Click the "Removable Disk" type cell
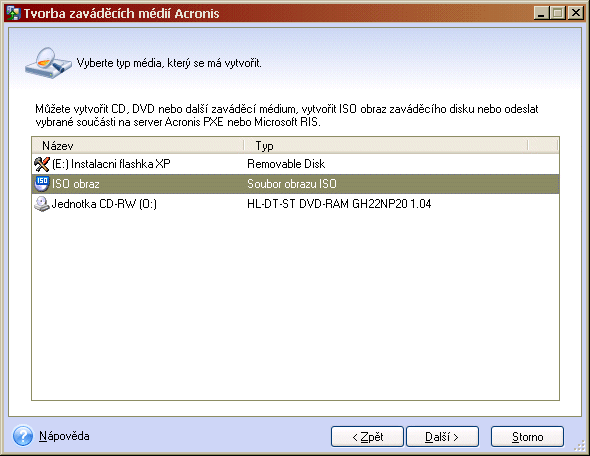 (286, 164)
